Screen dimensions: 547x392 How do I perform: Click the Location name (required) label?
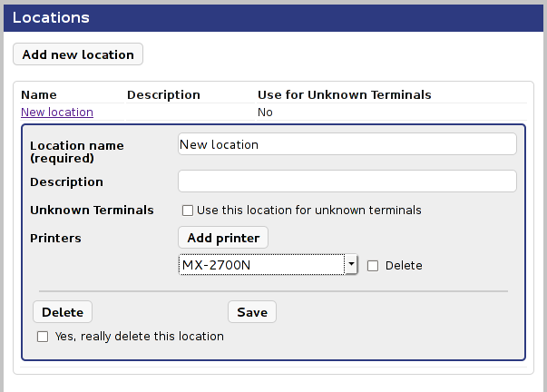click(x=77, y=152)
